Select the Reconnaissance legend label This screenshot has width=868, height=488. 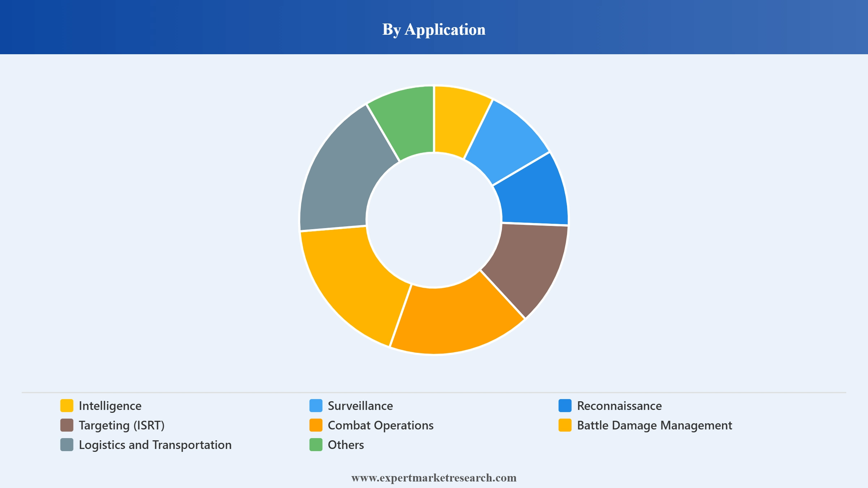point(619,406)
